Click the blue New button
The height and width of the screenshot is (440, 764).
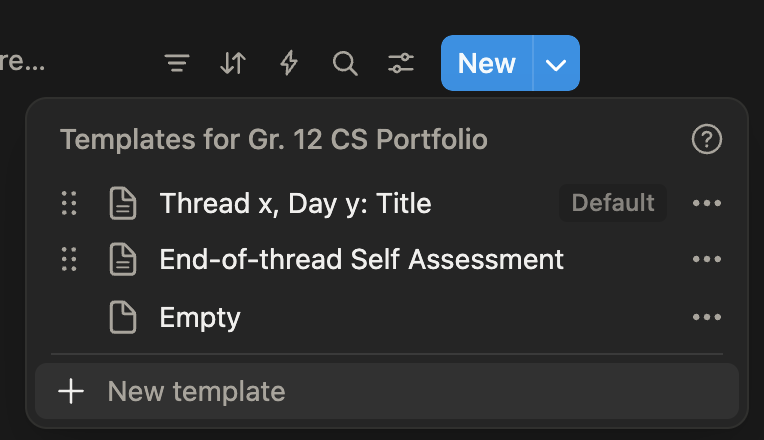pyautogui.click(x=487, y=64)
